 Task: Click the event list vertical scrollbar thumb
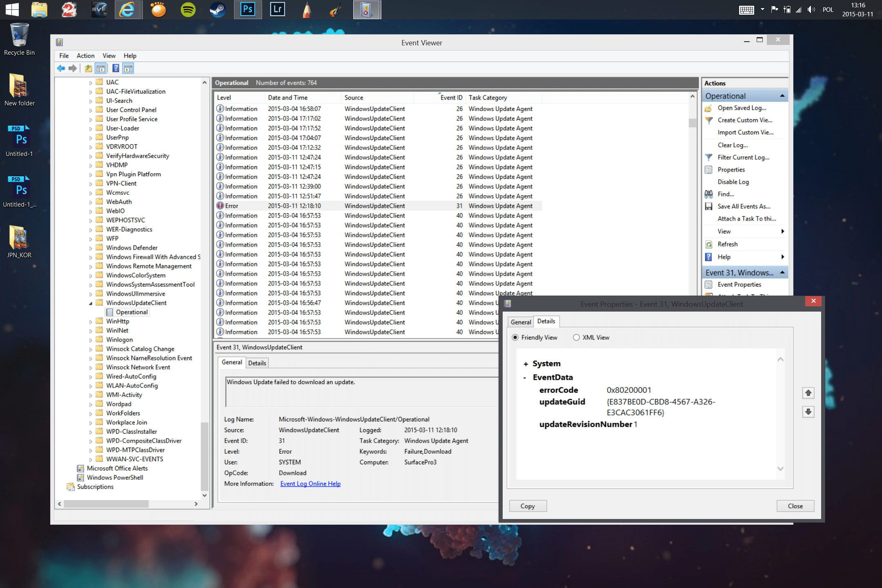692,122
